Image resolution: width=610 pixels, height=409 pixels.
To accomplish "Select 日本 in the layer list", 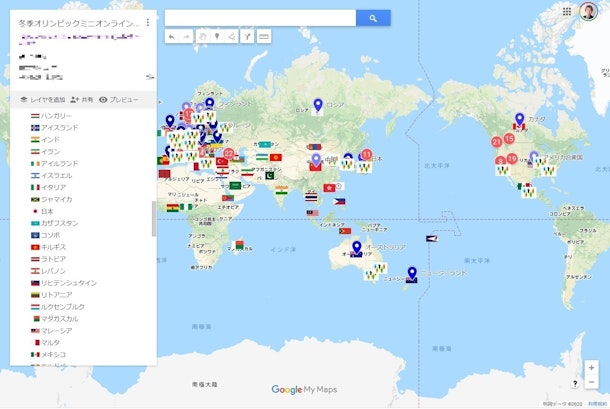I will (x=47, y=211).
